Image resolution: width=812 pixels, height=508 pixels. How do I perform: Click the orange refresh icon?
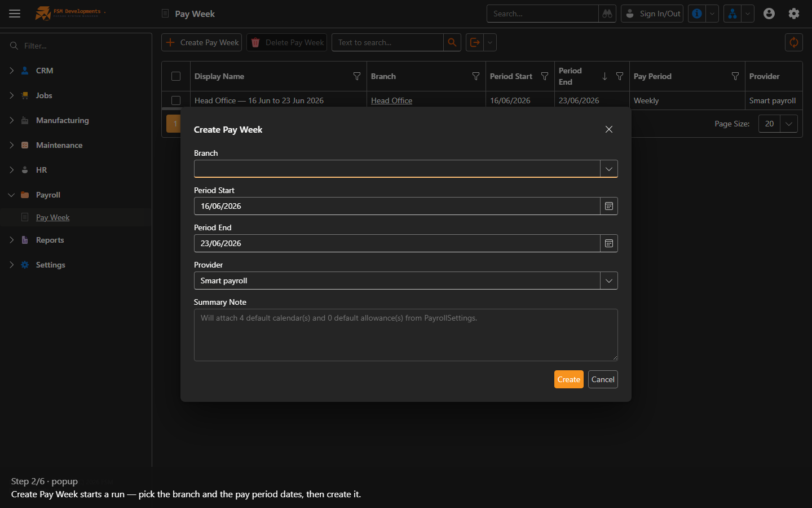click(794, 42)
